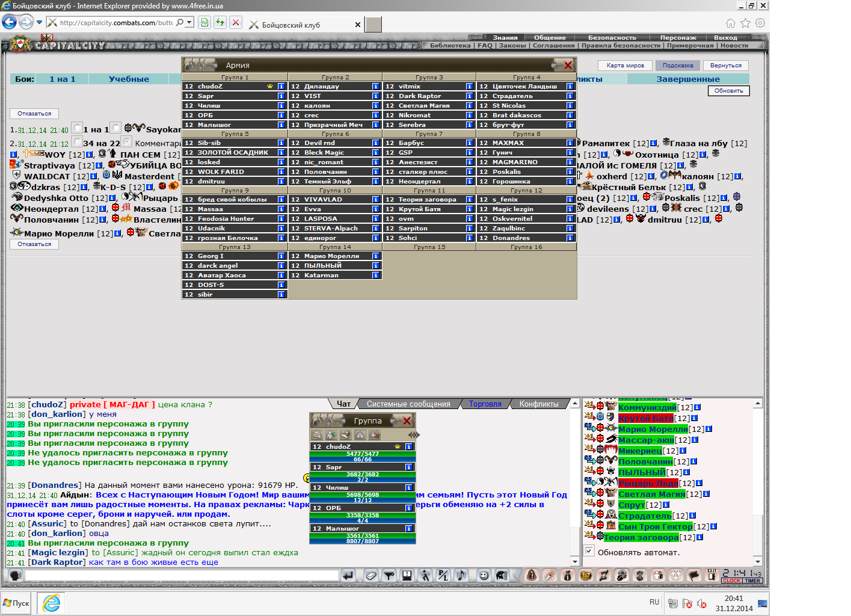Open the recent pages dropdown next to Forward
This screenshot has width=851, height=616.
point(39,22)
